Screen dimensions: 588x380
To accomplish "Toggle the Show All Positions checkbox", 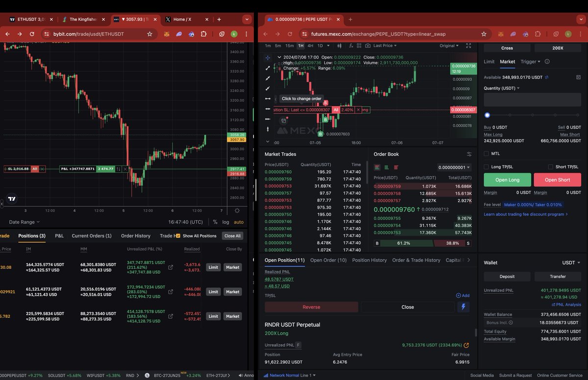I will tap(178, 236).
